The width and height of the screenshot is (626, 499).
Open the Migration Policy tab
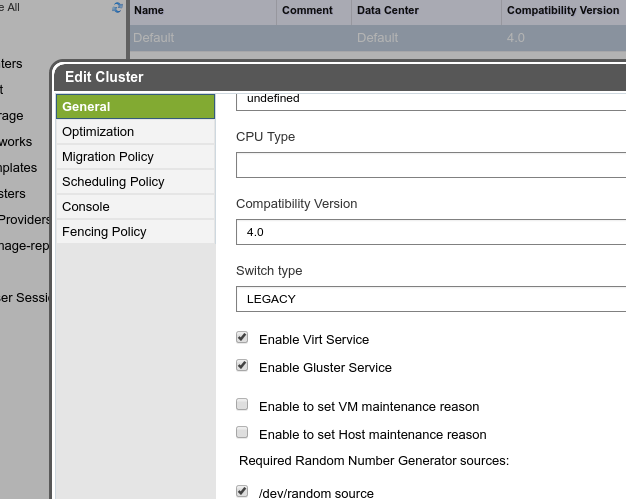(x=135, y=157)
